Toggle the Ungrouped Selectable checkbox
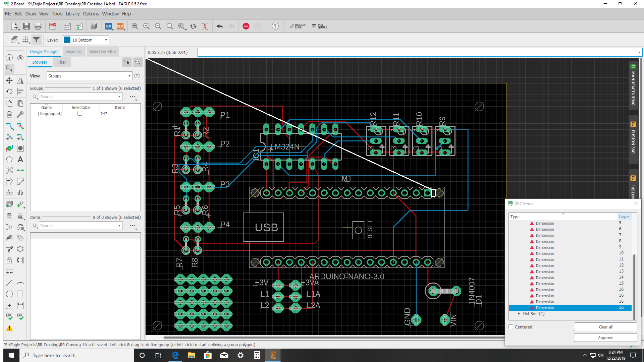 pos(80,114)
